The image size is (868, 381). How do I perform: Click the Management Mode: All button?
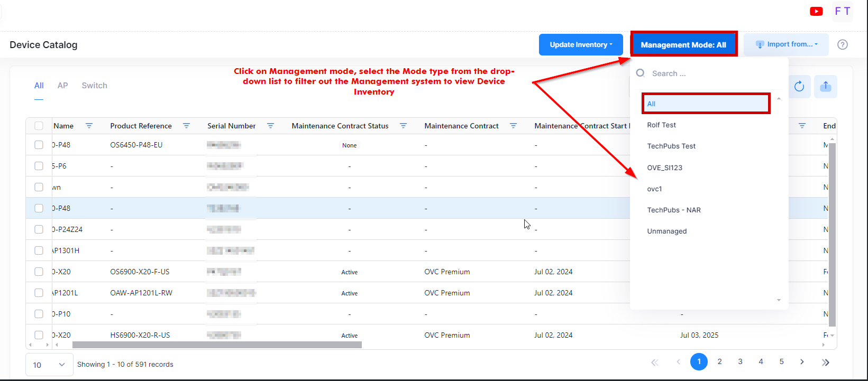[683, 45]
